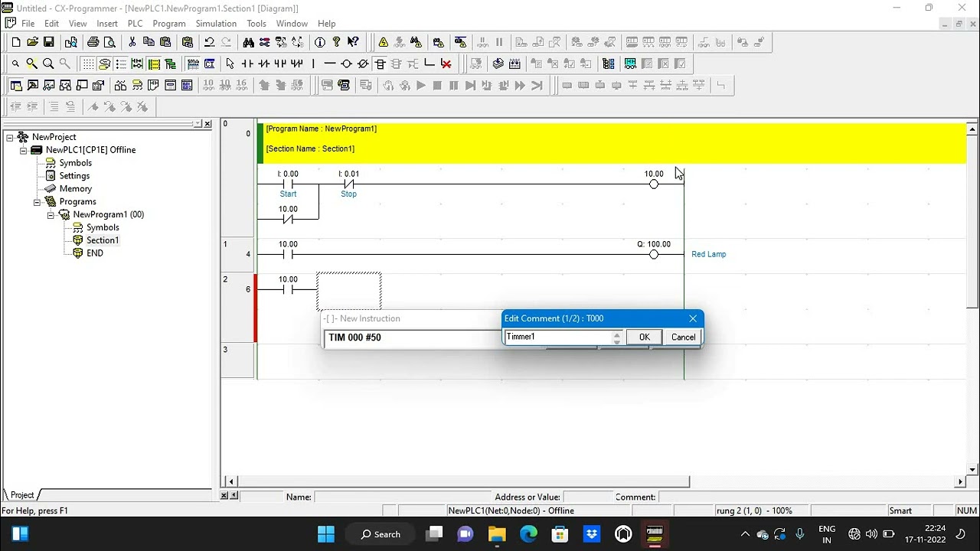Select the New Horizontal line tool
980x551 pixels.
tap(330, 64)
